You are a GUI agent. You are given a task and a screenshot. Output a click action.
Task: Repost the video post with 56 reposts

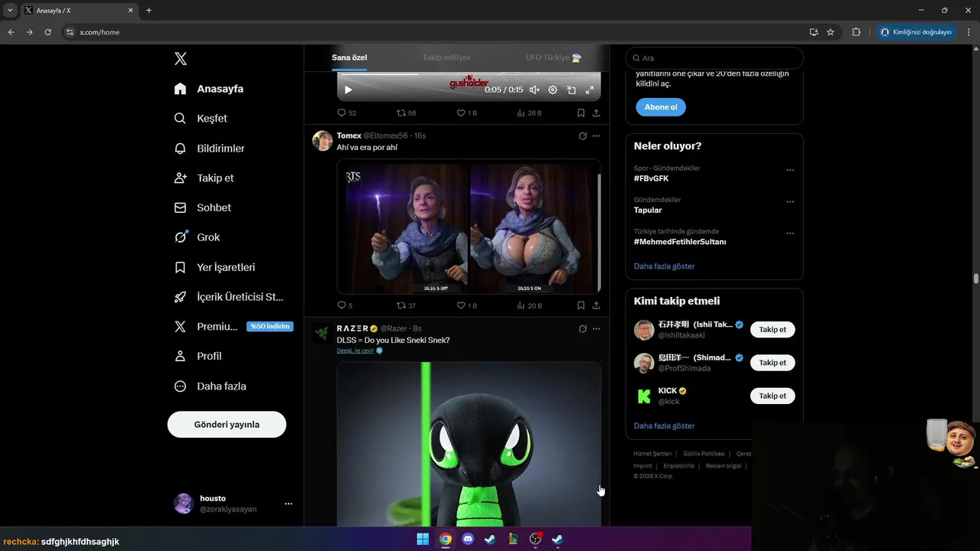coord(406,112)
